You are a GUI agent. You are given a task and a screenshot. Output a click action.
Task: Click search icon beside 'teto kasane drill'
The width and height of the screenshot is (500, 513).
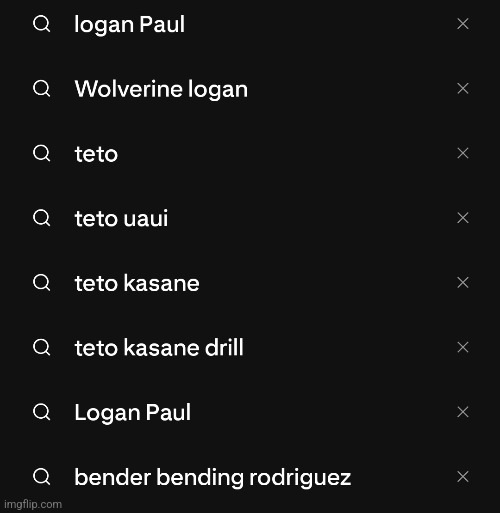[x=42, y=347]
